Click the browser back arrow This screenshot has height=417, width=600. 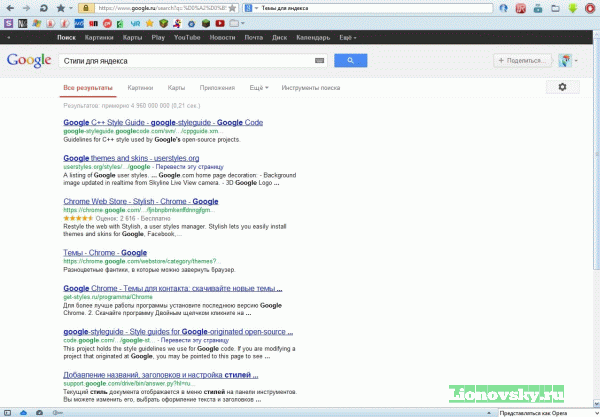[x=9, y=7]
